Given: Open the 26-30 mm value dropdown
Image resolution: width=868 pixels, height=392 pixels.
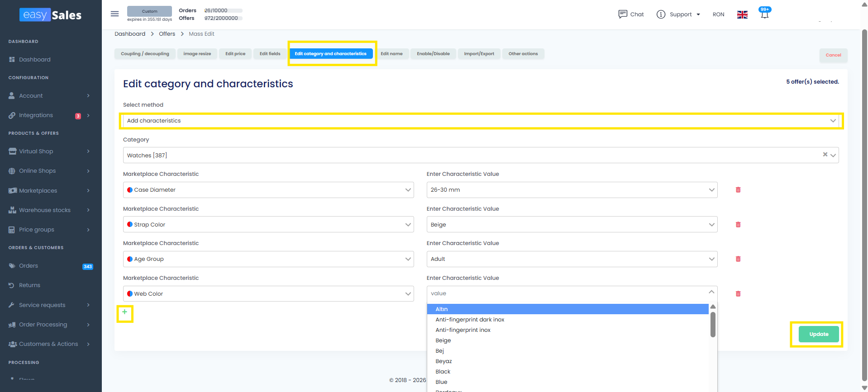Looking at the screenshot, I should 572,190.
